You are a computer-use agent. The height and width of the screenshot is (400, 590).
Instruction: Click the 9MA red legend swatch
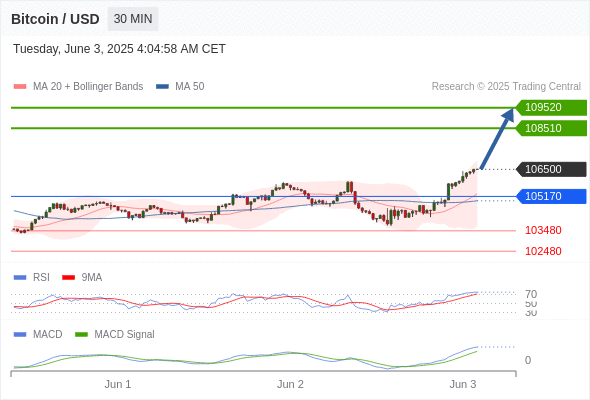[68, 278]
